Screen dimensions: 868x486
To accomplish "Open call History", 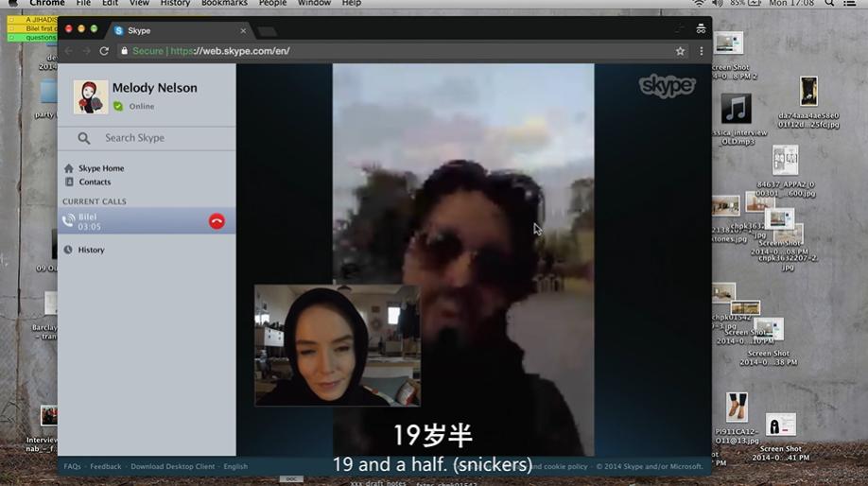I will point(92,250).
